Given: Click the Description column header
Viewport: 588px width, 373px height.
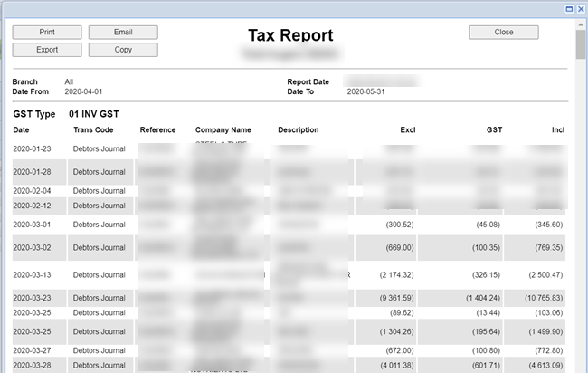Looking at the screenshot, I should tap(298, 130).
